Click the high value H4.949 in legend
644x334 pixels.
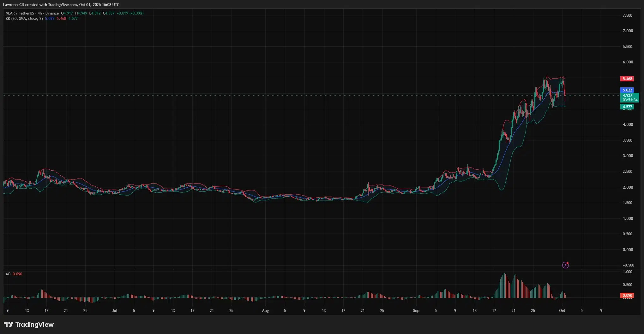[x=81, y=13]
